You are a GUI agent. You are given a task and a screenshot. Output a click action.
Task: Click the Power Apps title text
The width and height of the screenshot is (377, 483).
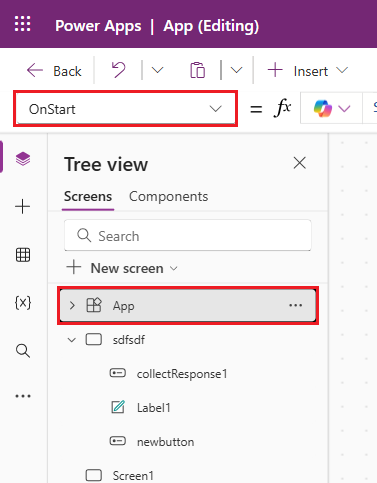pos(98,26)
